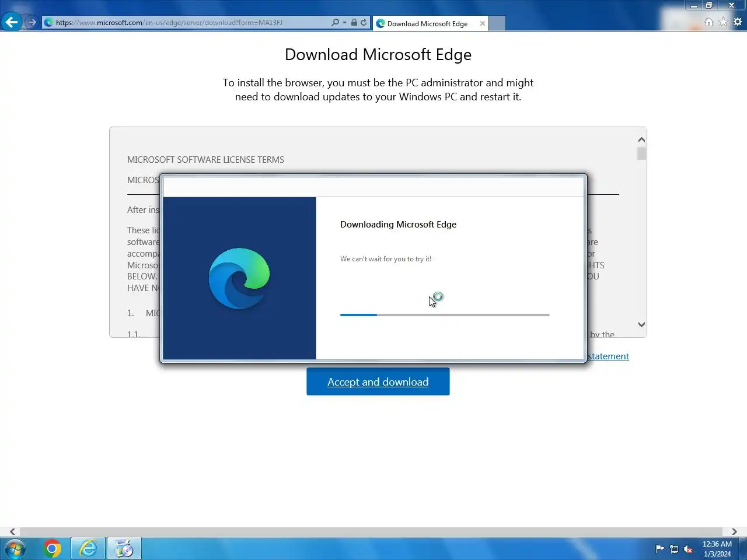Open a new blank tab

click(x=497, y=23)
